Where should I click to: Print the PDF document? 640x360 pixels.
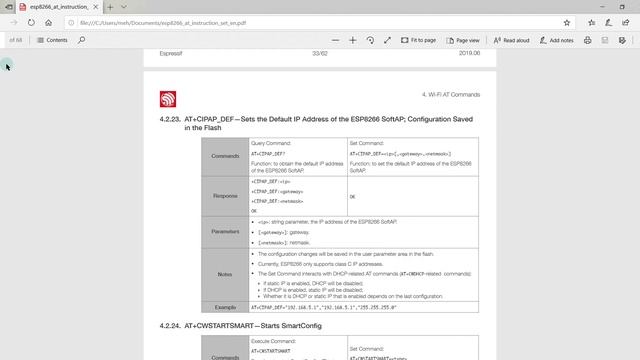[x=587, y=40]
